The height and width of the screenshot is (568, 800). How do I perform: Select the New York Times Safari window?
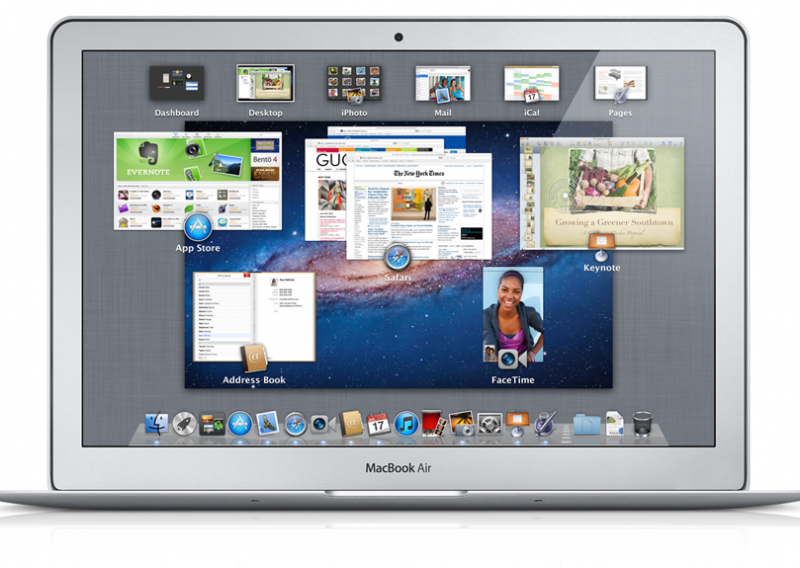pyautogui.click(x=419, y=206)
